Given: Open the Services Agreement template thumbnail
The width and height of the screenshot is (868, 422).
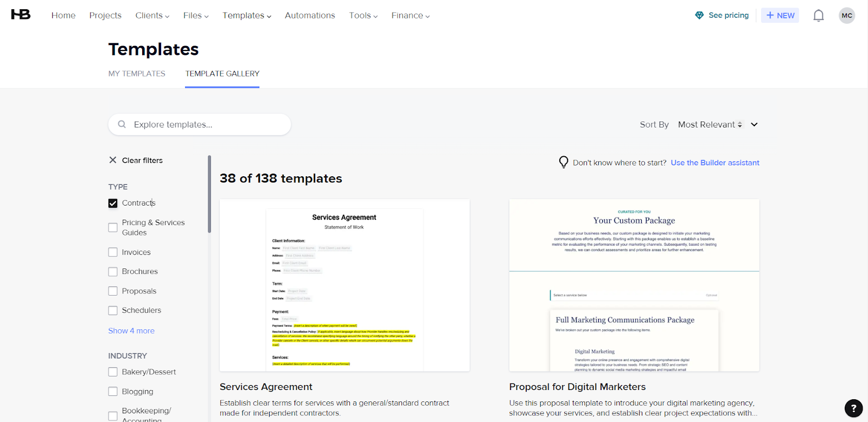Looking at the screenshot, I should pyautogui.click(x=344, y=285).
